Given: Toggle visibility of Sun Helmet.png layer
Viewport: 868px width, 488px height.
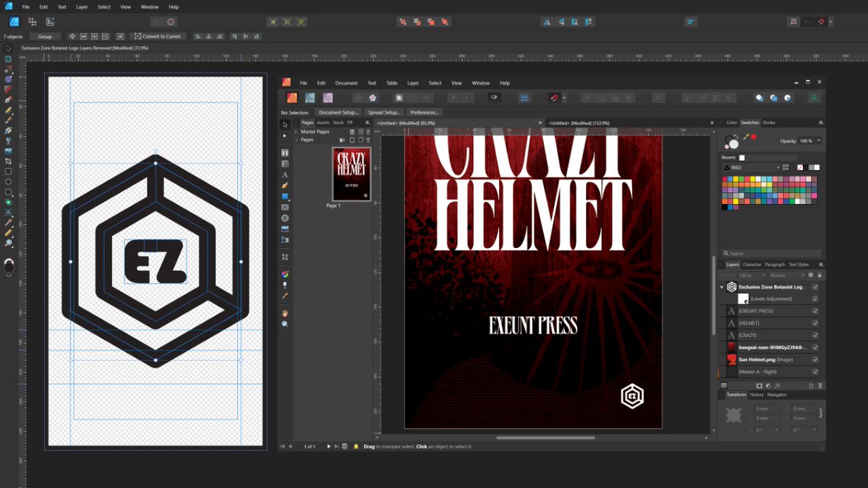Looking at the screenshot, I should click(815, 359).
